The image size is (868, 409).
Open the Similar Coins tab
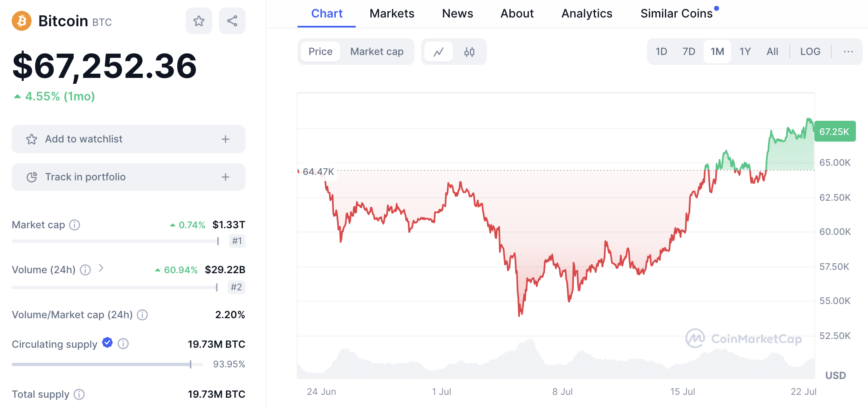pos(676,13)
